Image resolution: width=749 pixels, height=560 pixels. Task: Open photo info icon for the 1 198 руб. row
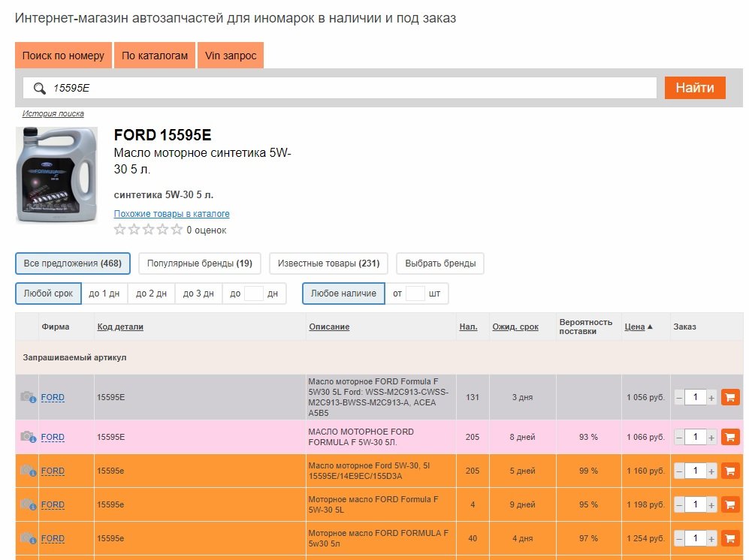click(x=29, y=504)
